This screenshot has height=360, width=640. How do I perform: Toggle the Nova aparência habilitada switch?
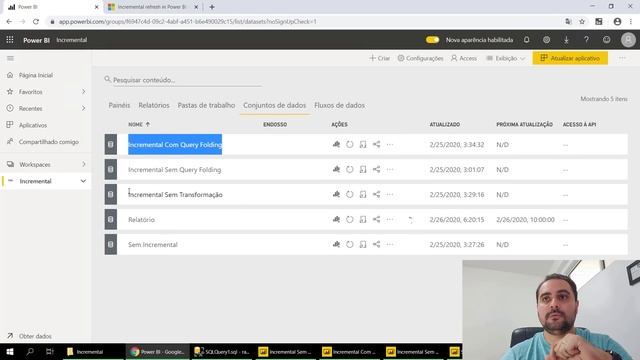(x=432, y=40)
